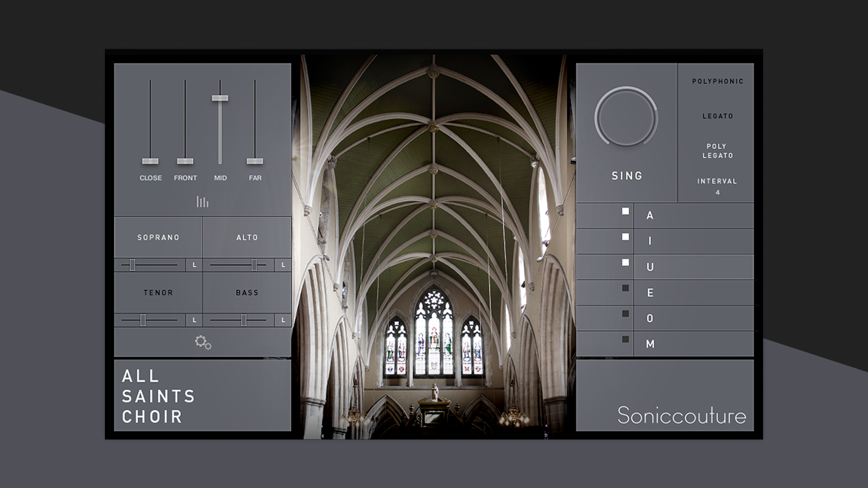Click the Interval 4 setting
868x488 pixels.
pos(718,185)
